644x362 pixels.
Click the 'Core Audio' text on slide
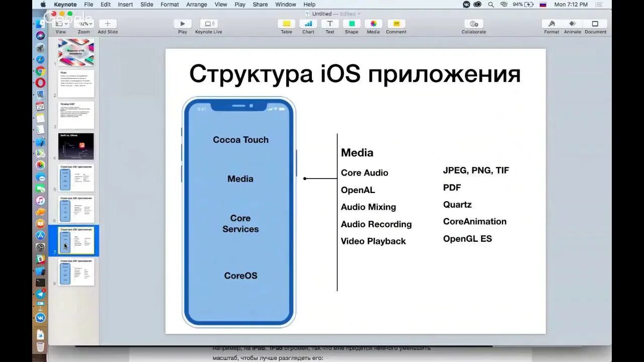point(364,173)
